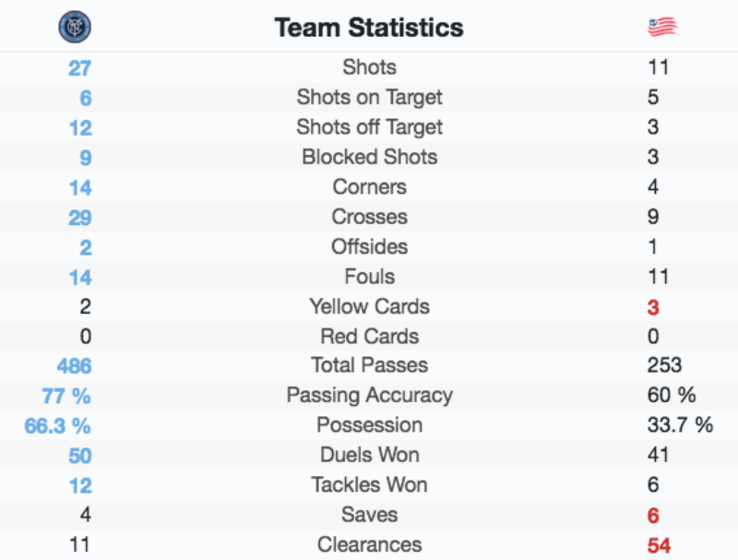Select the red 3 yellow cards value
The image size is (738, 560).
pyautogui.click(x=653, y=307)
